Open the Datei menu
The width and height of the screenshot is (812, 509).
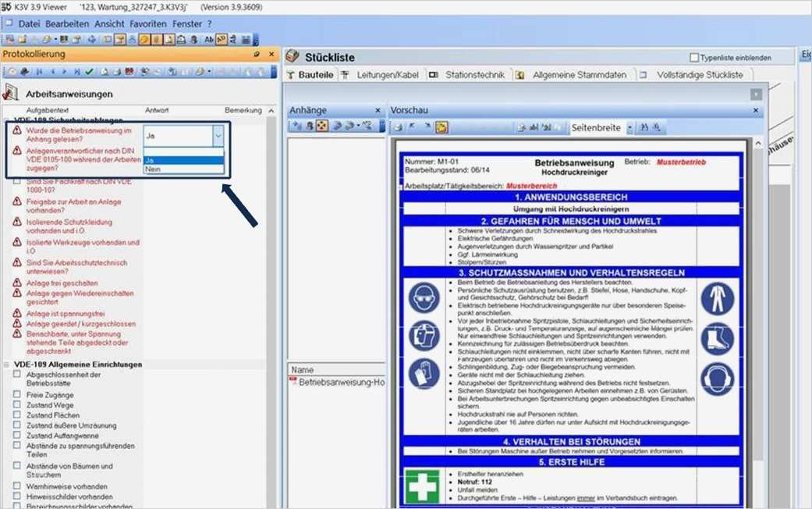click(x=29, y=24)
